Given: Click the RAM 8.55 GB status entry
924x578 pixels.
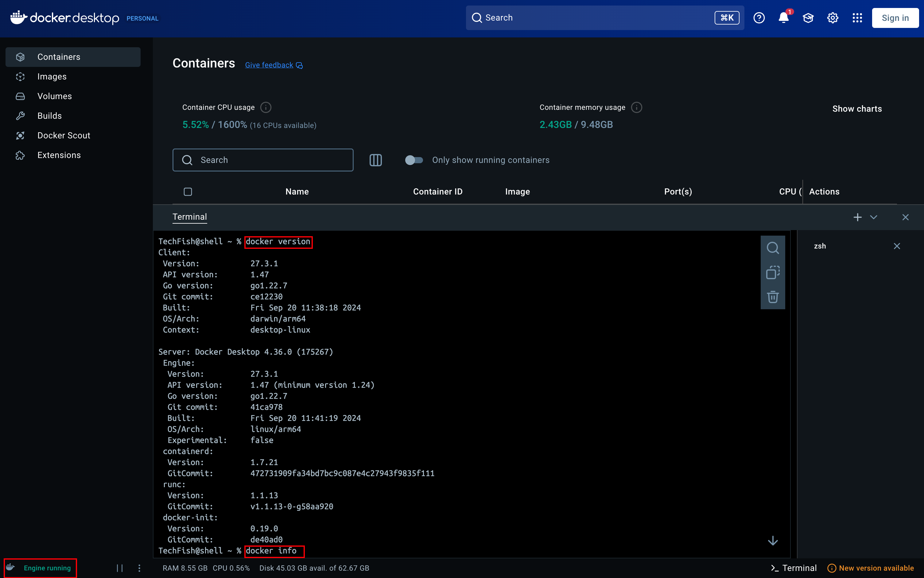Looking at the screenshot, I should click(x=185, y=568).
